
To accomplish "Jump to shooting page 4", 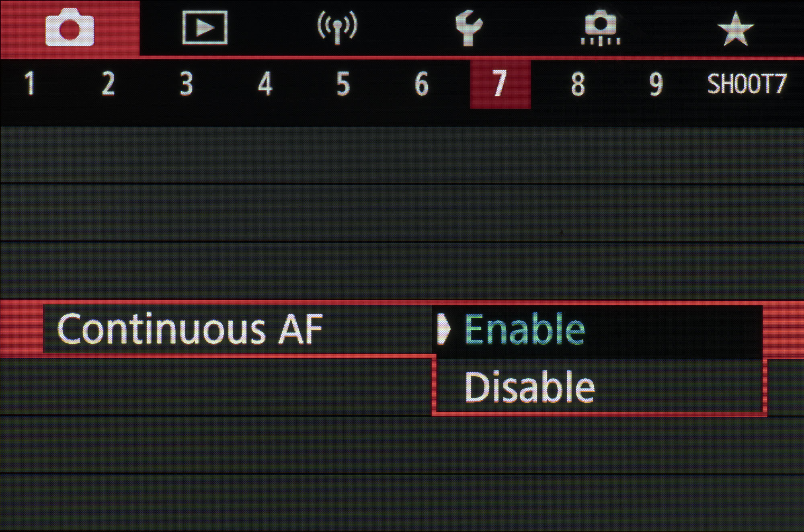I will [x=265, y=84].
